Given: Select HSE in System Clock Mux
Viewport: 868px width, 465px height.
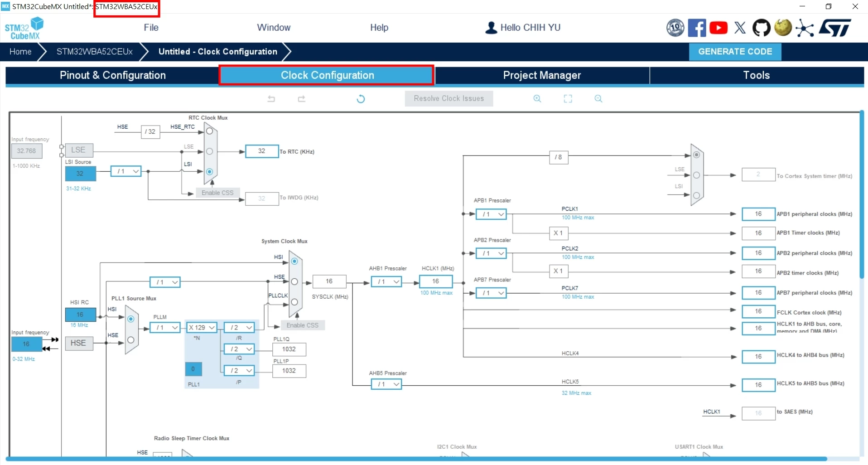Looking at the screenshot, I should [x=294, y=281].
